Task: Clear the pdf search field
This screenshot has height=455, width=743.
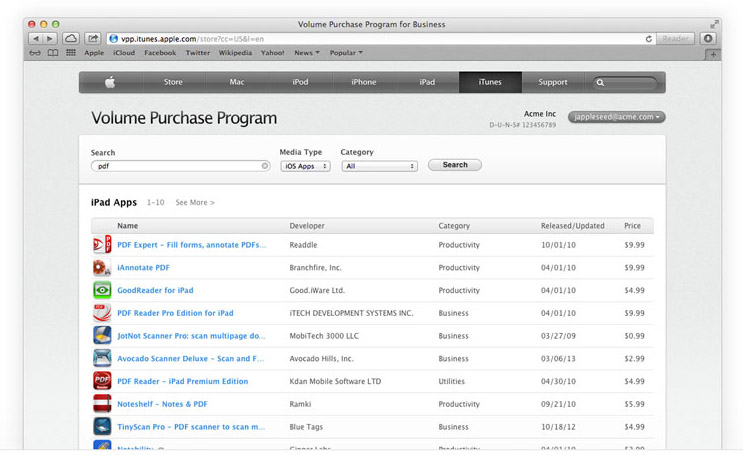Action: (x=265, y=165)
